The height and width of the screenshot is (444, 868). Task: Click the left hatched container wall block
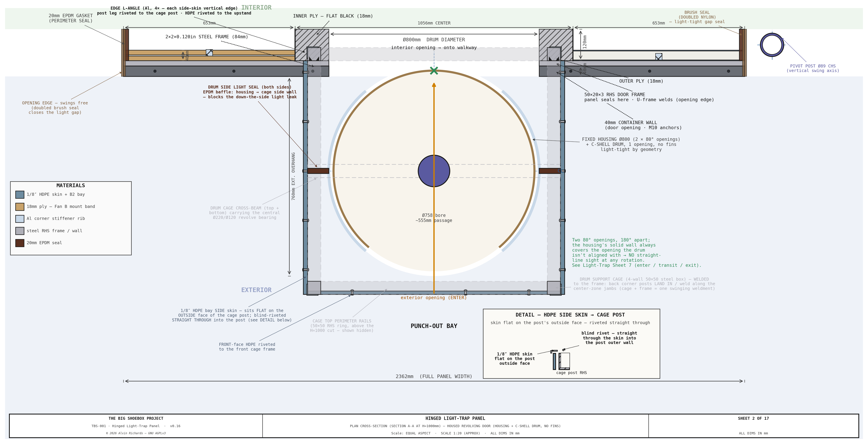pyautogui.click(x=312, y=45)
